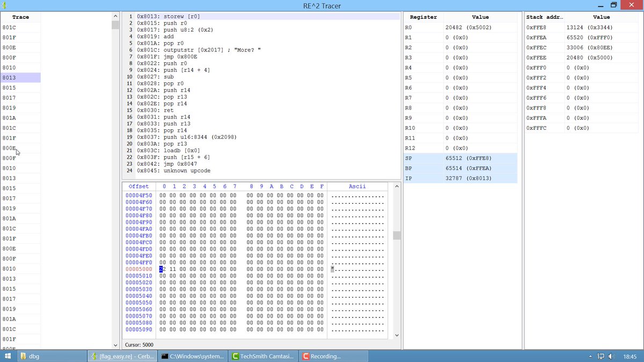This screenshot has width=644, height=362.
Task: Select the jmp 0x8047 line at 0x8042
Action: coord(167,164)
